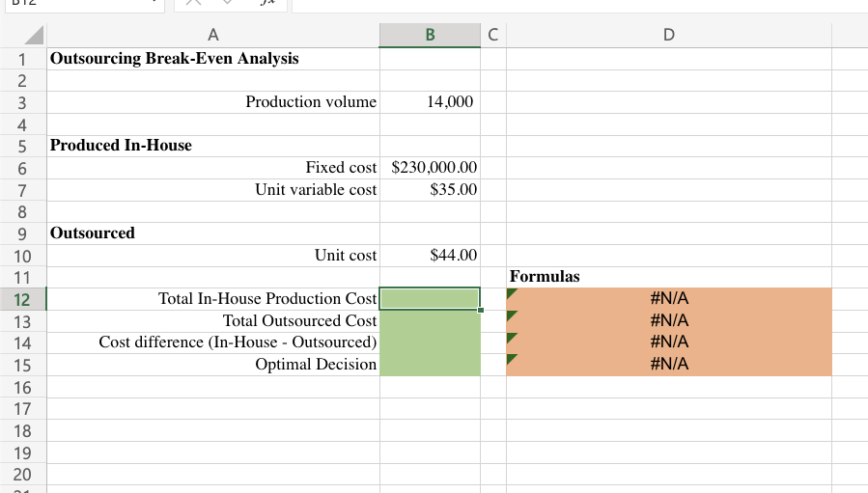868x493 pixels.
Task: Select row 15 header
Action: pyautogui.click(x=23, y=366)
